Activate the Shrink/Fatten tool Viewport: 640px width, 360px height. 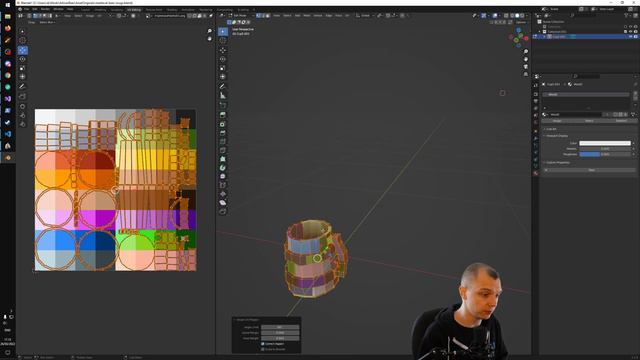(x=223, y=194)
